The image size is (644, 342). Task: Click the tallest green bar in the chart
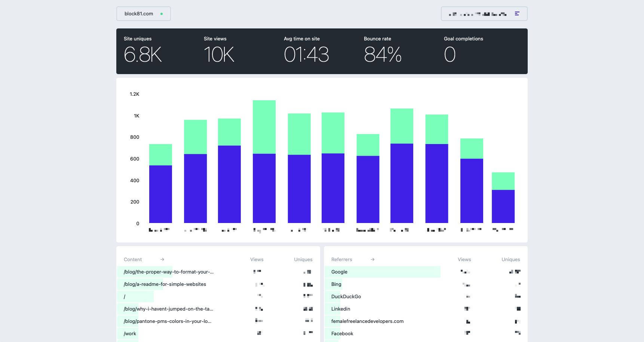tap(264, 127)
